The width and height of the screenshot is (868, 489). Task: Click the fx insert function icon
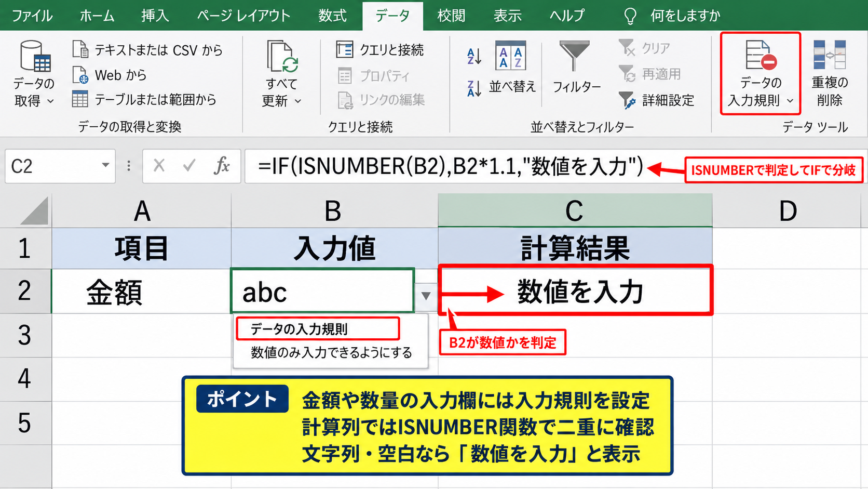pos(222,166)
